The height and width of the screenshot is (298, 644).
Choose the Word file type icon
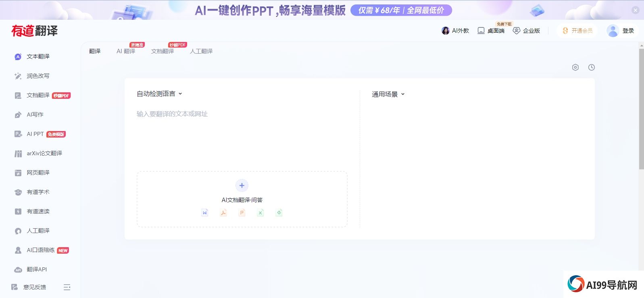click(x=205, y=213)
